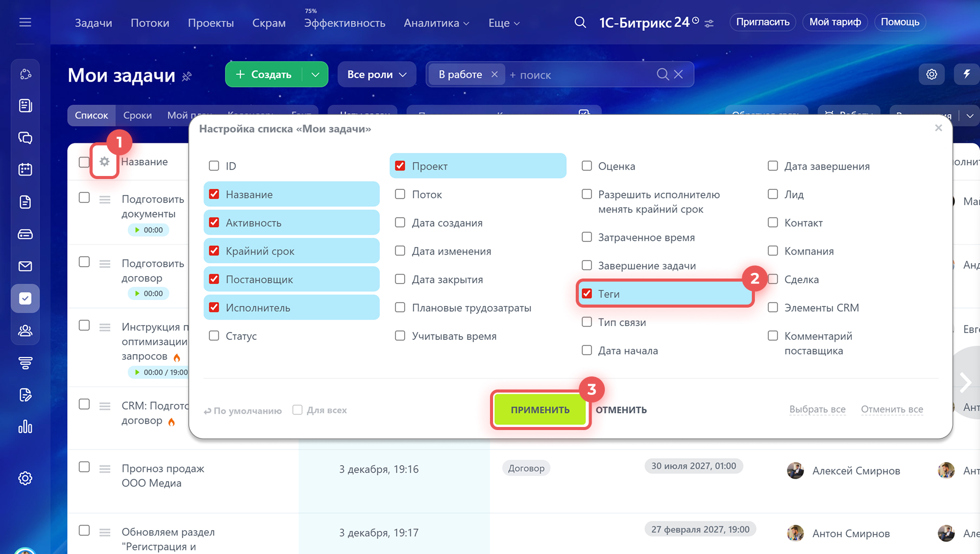The width and height of the screenshot is (980, 554).
Task: Click the chat bubbles icon in sidebar
Action: point(25,138)
